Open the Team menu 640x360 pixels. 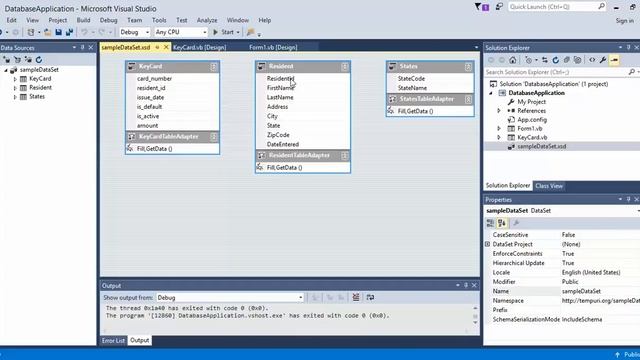pos(134,20)
